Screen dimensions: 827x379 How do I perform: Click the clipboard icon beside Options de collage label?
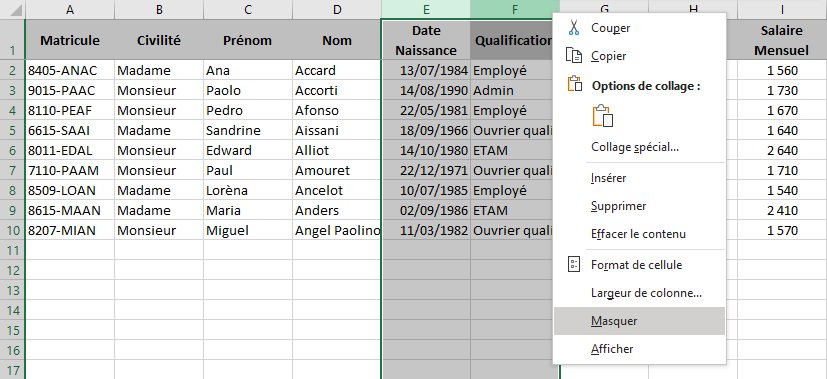(574, 84)
